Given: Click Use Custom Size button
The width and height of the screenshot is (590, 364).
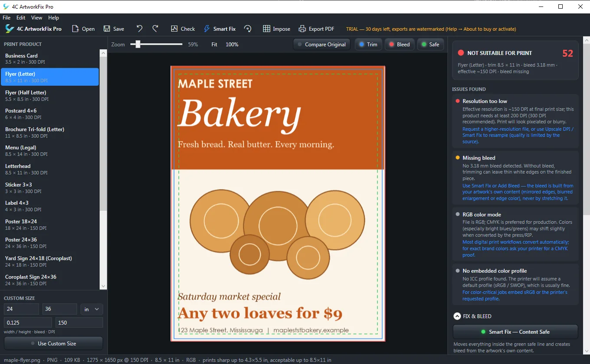Looking at the screenshot, I should 53,343.
